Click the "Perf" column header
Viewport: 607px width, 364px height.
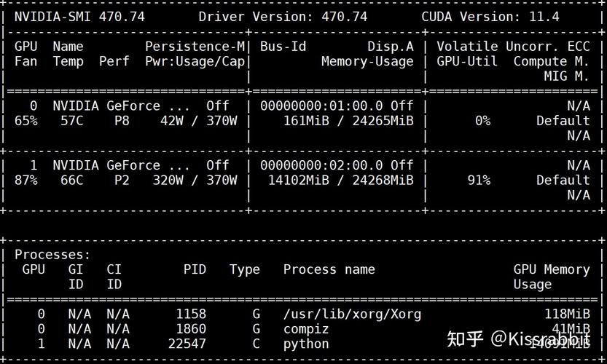[x=114, y=61]
